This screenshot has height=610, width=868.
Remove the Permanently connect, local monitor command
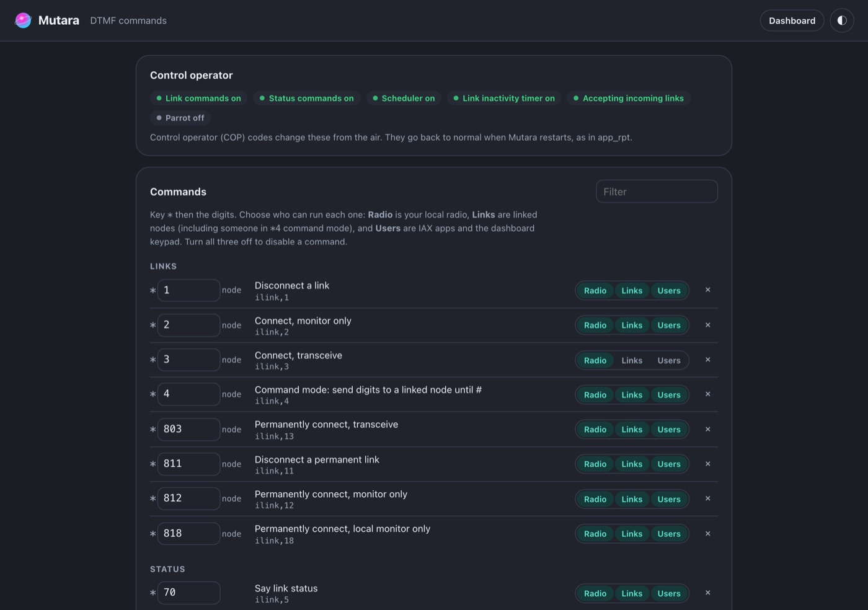tap(707, 533)
